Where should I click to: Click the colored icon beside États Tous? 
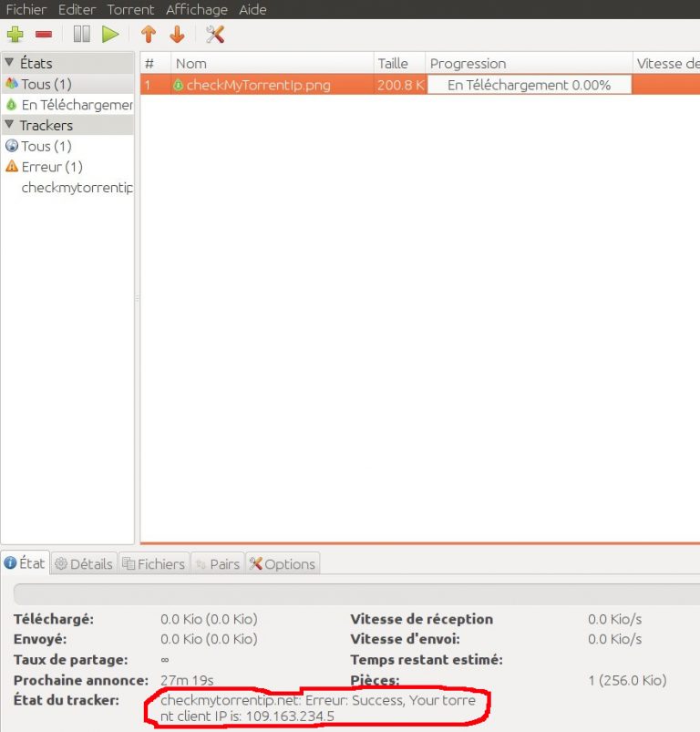pyautogui.click(x=12, y=84)
